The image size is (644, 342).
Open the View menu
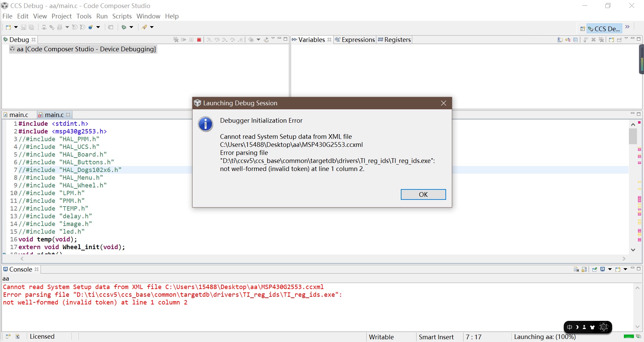coord(40,16)
